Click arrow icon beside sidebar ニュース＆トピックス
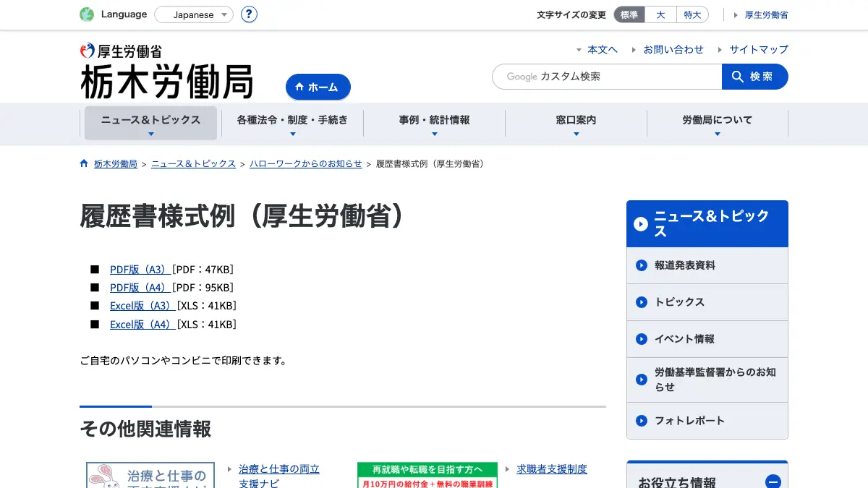Image resolution: width=868 pixels, height=488 pixels. point(641,224)
